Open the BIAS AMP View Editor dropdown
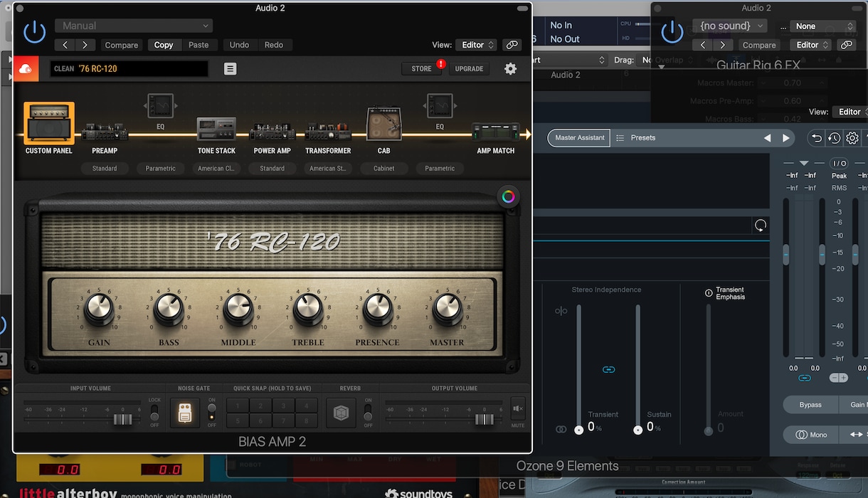868x498 pixels. (476, 45)
